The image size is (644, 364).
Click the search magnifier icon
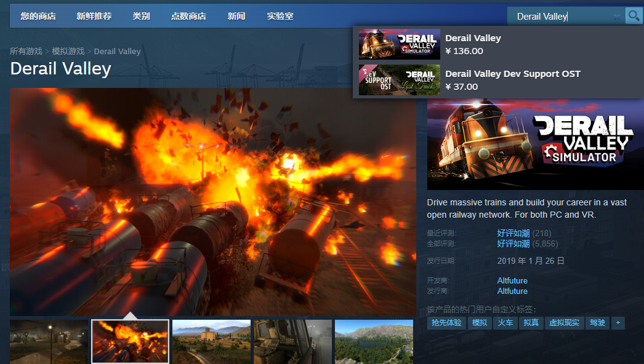coord(634,16)
